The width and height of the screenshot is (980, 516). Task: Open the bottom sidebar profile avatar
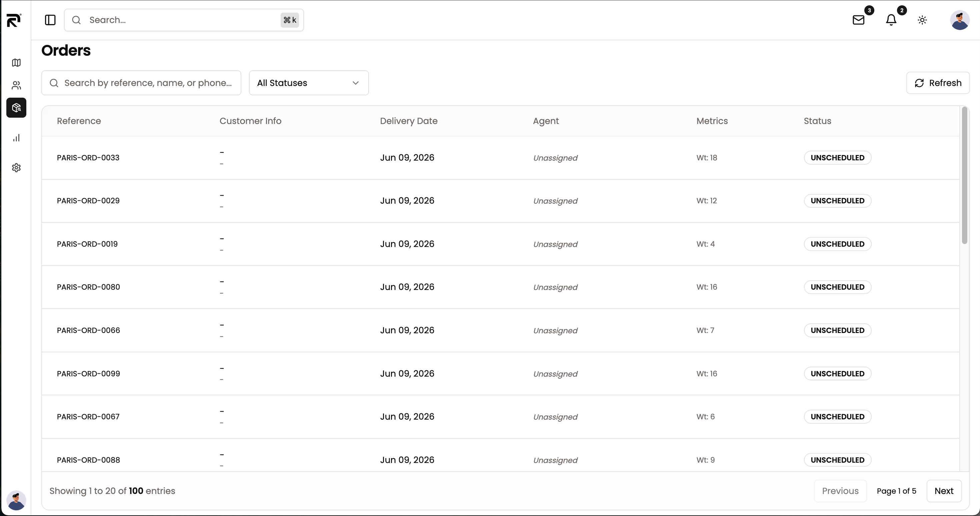(16, 500)
